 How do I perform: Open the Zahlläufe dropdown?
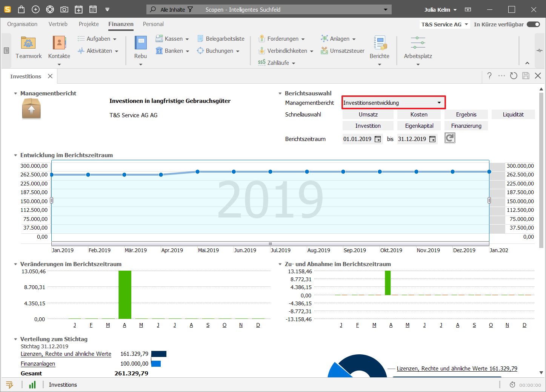(x=277, y=63)
